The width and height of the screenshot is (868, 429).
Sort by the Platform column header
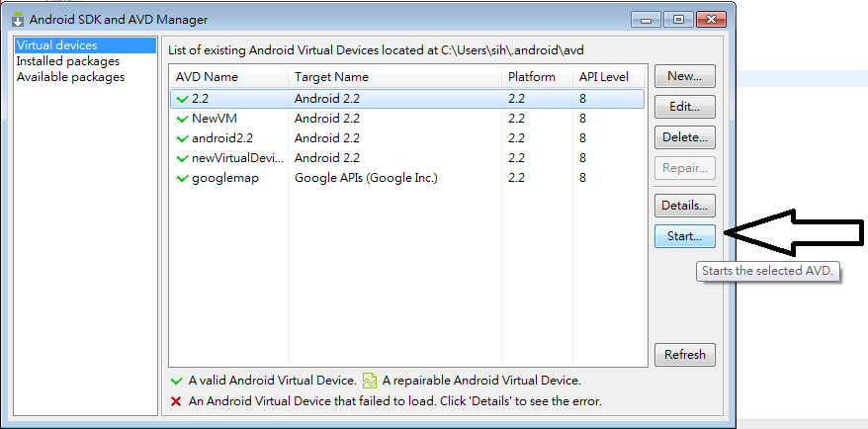click(537, 77)
